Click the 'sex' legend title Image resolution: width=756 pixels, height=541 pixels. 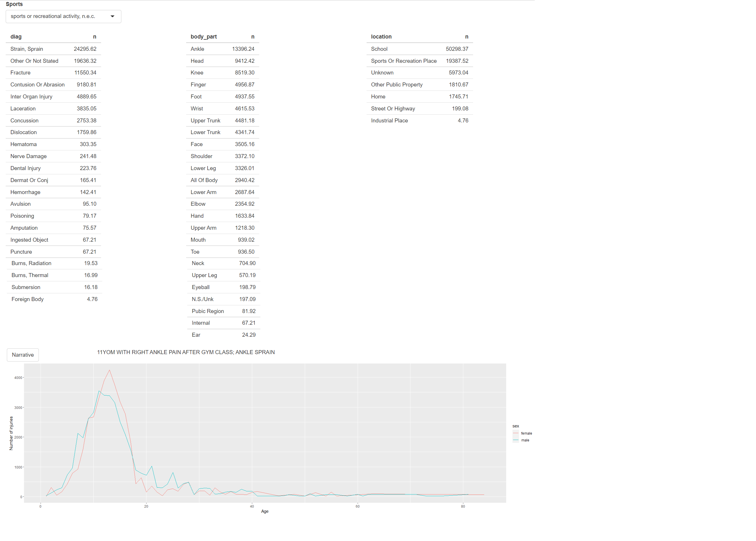[x=516, y=426]
